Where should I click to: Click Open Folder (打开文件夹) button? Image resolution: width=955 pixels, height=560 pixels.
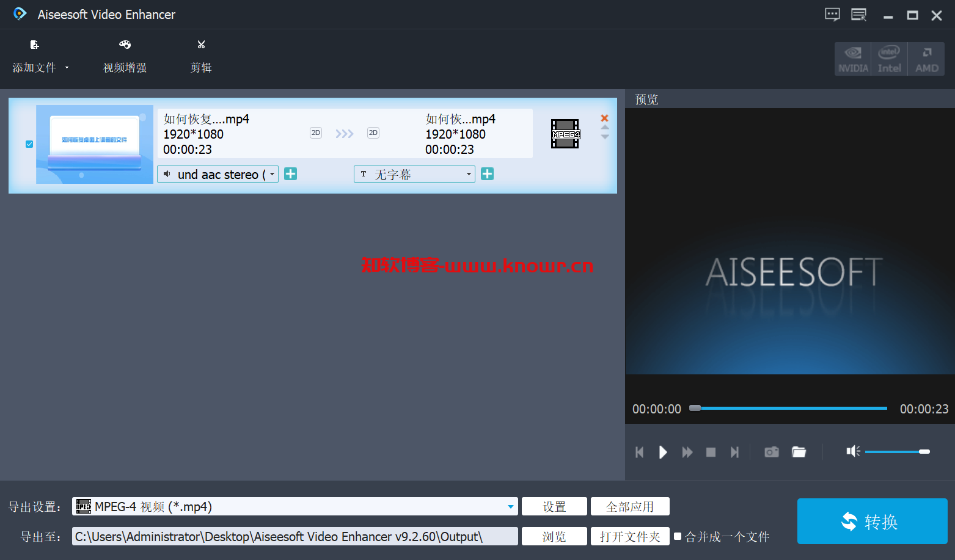pos(630,536)
